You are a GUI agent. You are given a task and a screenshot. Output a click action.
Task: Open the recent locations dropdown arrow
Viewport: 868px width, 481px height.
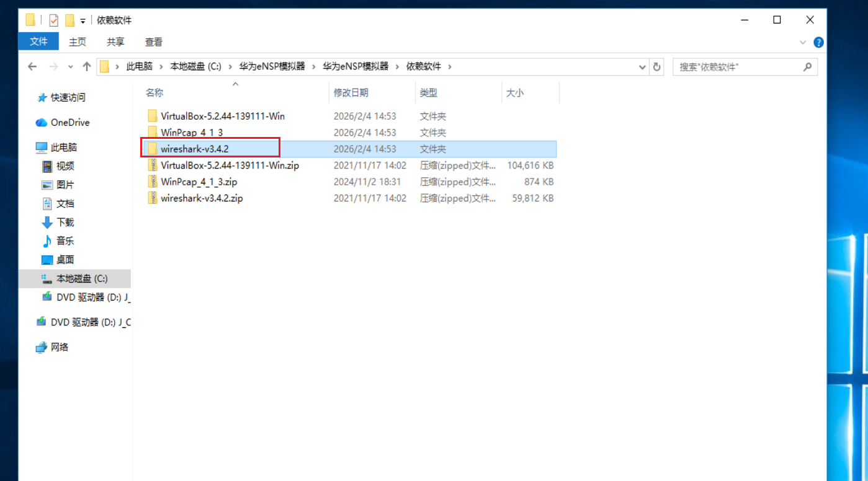70,66
